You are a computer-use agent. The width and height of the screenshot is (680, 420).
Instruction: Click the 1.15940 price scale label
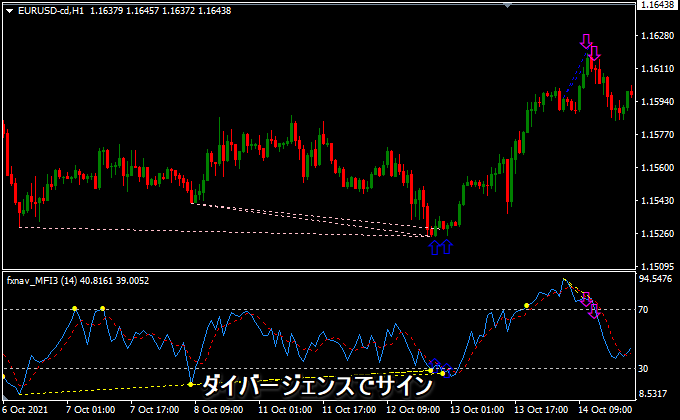(657, 102)
